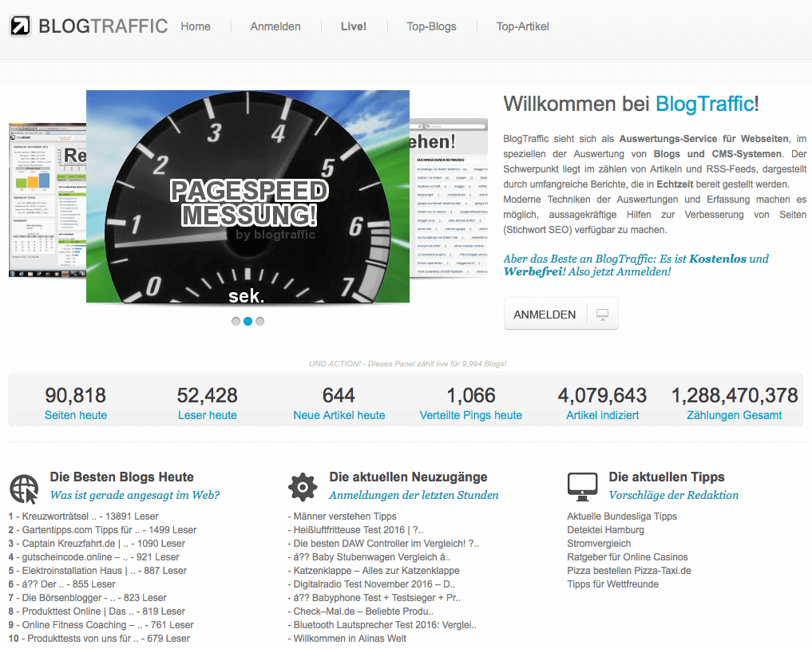Click the 52,428 reader counter value

[x=207, y=395]
